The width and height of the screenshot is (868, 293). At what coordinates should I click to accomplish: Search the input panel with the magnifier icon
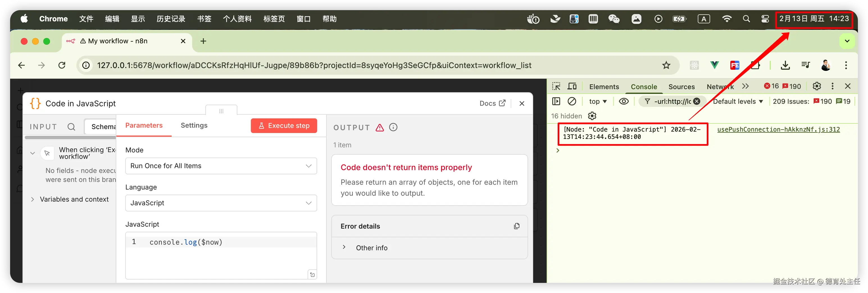click(x=71, y=127)
